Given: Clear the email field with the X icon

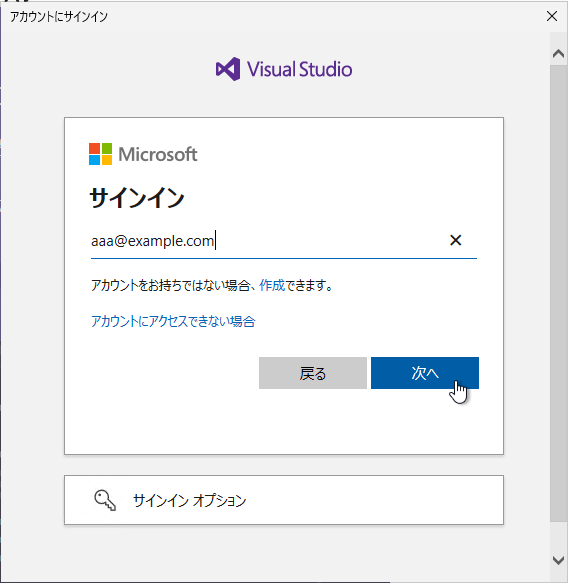Looking at the screenshot, I should point(455,240).
